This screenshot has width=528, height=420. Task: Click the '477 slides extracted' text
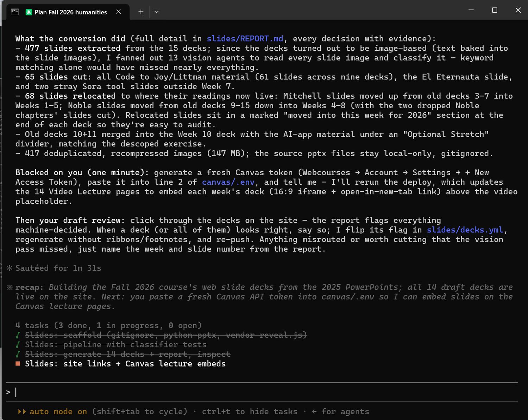tap(73, 48)
